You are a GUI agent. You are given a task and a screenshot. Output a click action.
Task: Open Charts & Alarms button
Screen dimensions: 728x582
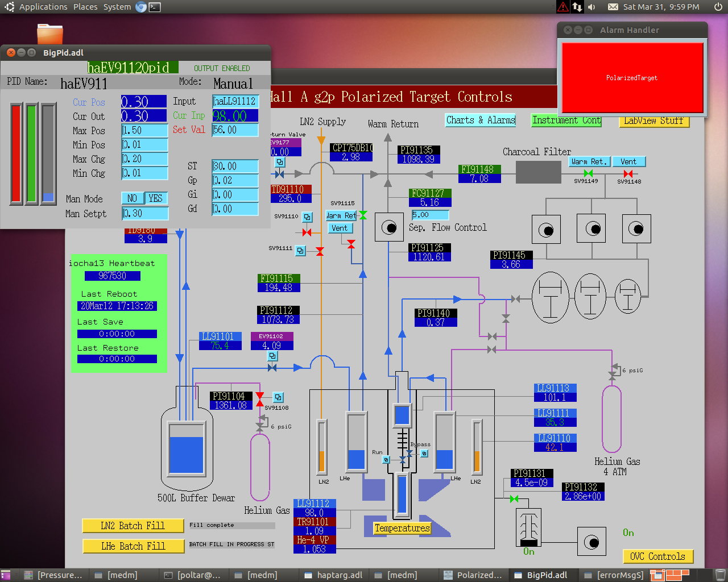click(x=481, y=120)
